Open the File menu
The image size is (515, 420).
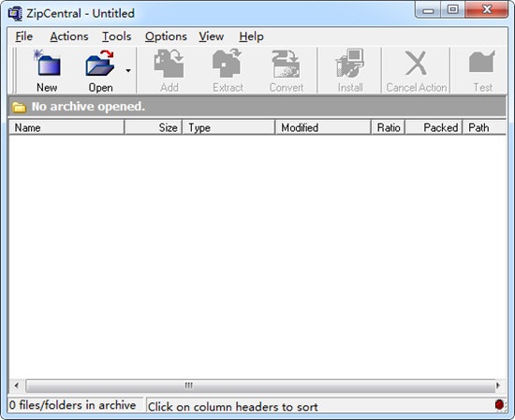(24, 36)
